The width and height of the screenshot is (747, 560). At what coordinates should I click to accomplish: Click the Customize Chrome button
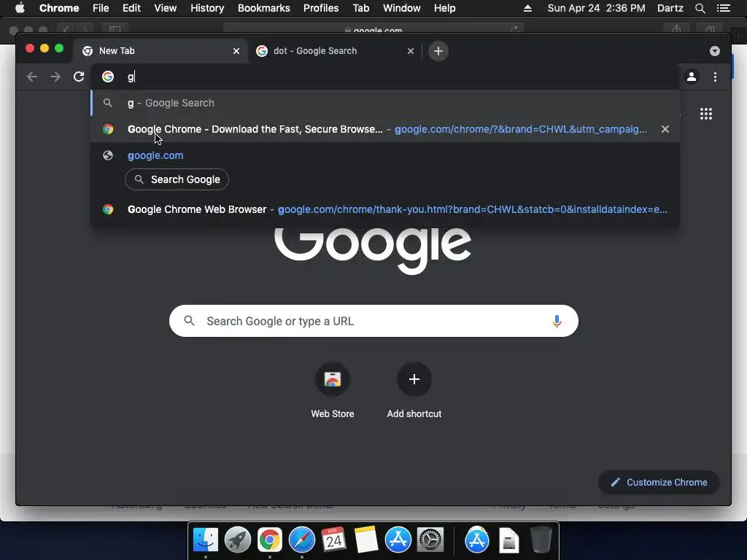pos(659,483)
